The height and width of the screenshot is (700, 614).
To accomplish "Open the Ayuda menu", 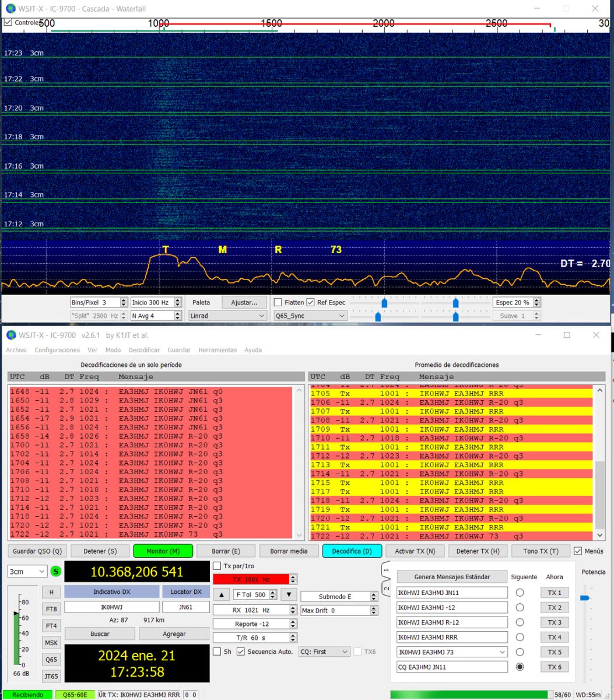I will pos(253,350).
